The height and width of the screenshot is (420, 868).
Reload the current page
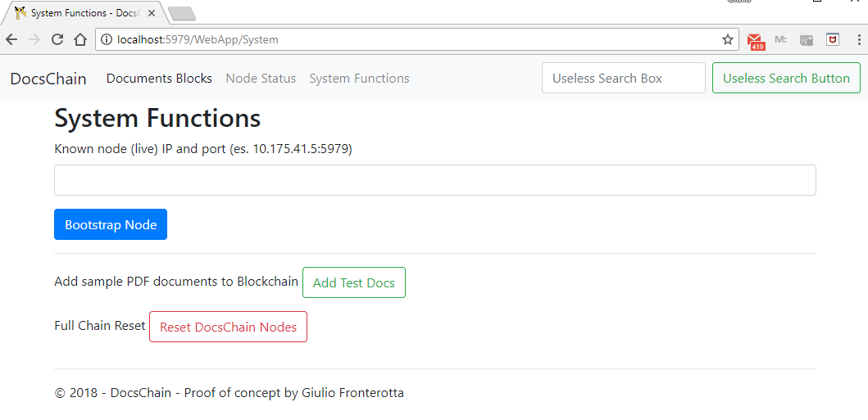(57, 39)
